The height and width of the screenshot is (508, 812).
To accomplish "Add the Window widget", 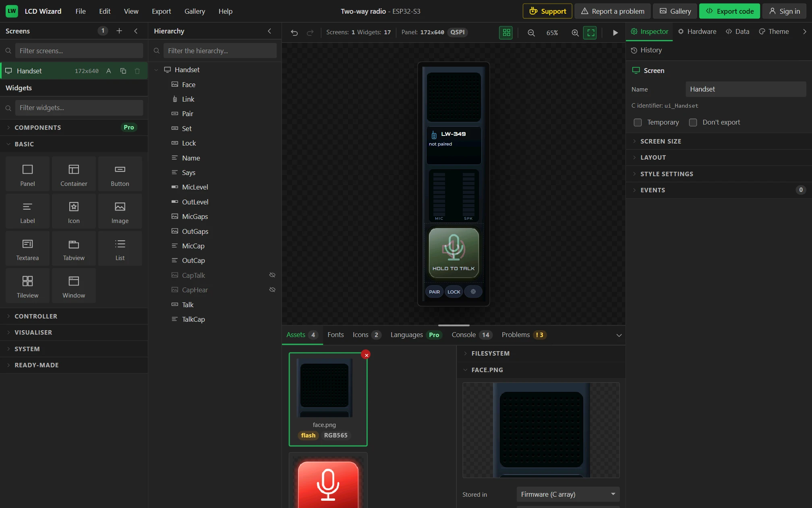I will (x=74, y=286).
